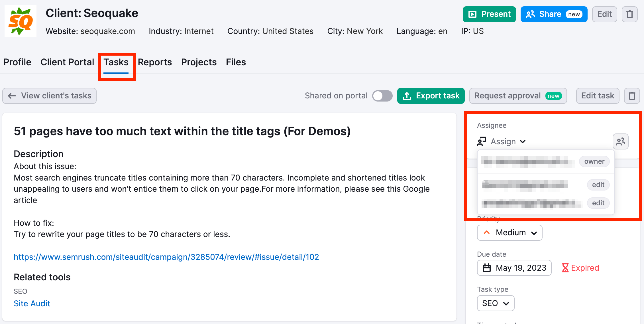Click the City: New York text
This screenshot has height=324, width=644.
(x=355, y=31)
